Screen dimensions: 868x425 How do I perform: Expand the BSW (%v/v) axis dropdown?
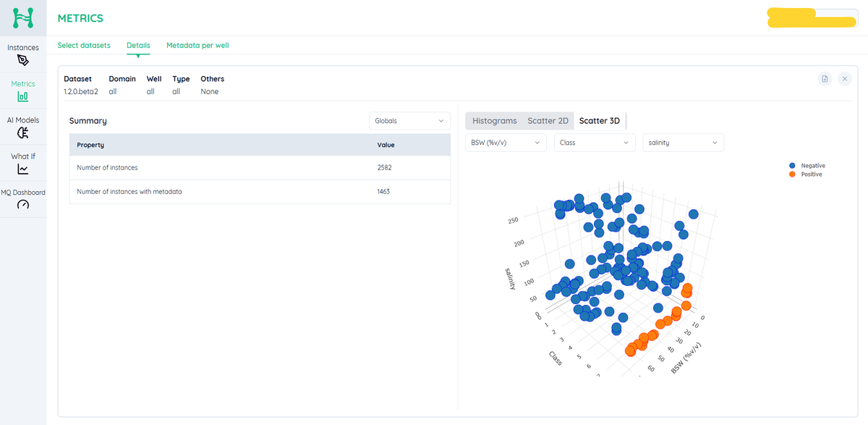point(506,143)
